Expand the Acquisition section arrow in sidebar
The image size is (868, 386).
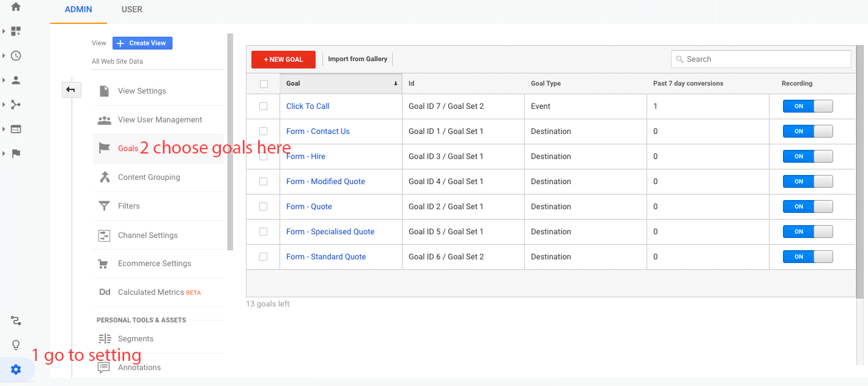click(4, 105)
